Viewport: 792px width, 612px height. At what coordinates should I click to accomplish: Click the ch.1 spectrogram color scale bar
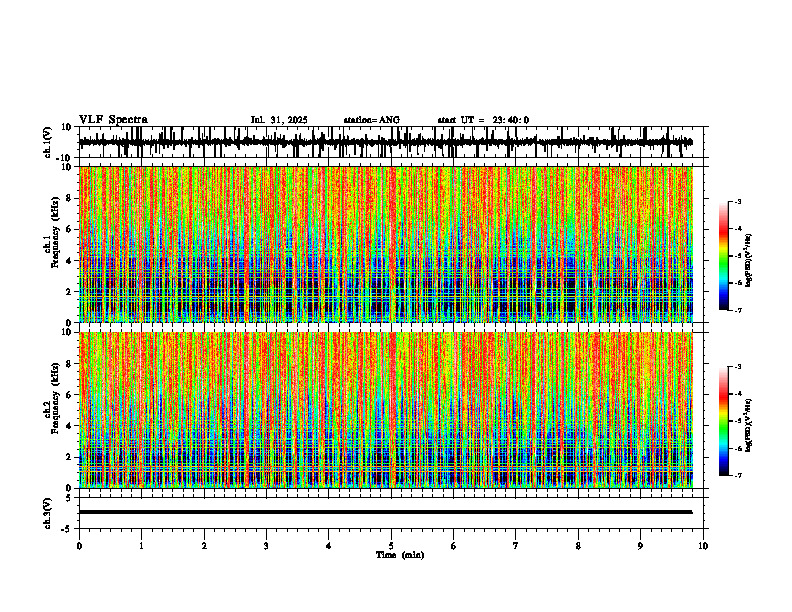click(723, 256)
